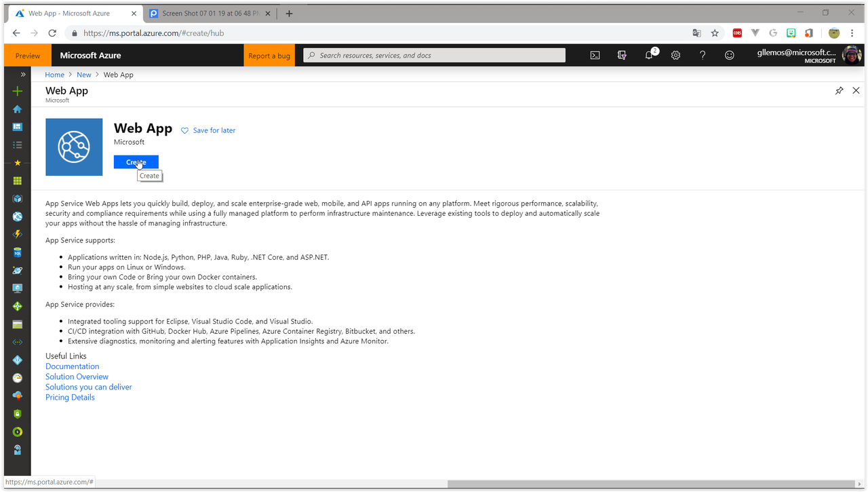Open Directory and subscription filter icon

coord(622,56)
